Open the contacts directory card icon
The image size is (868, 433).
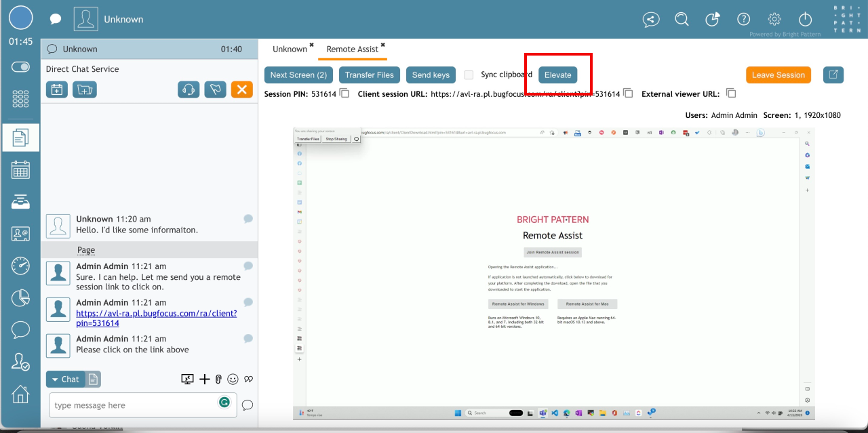point(21,234)
